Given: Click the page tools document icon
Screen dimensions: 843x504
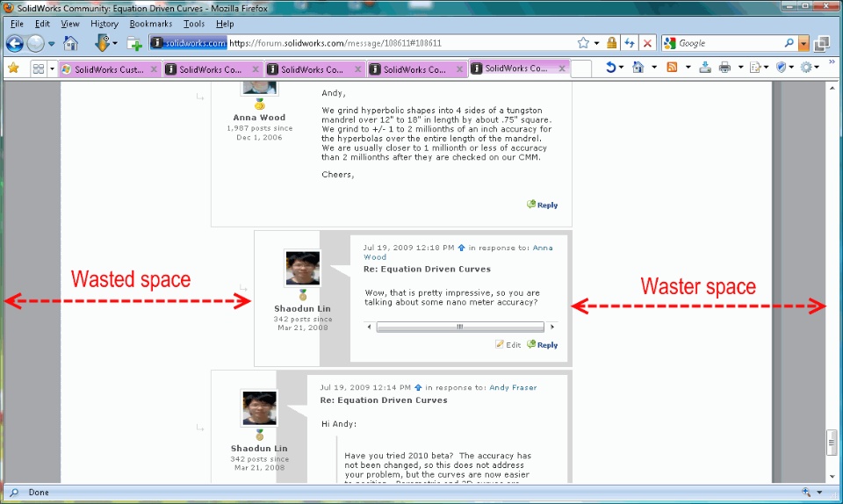Looking at the screenshot, I should click(x=755, y=67).
